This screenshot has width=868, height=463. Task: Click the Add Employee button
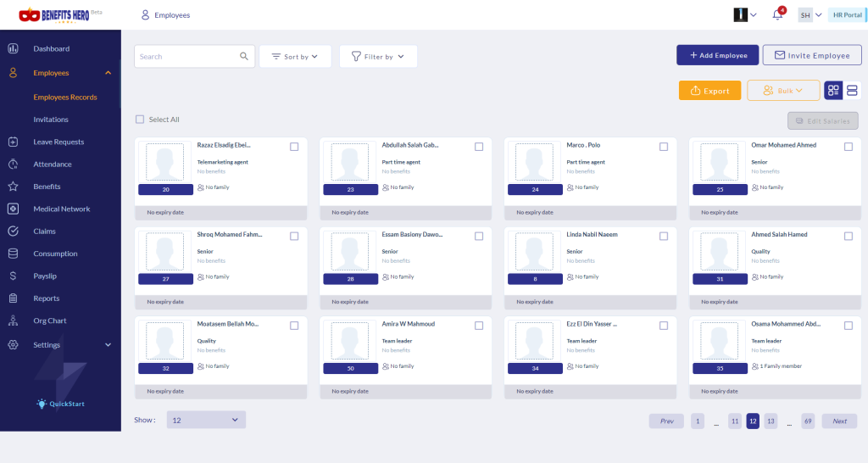[717, 55]
